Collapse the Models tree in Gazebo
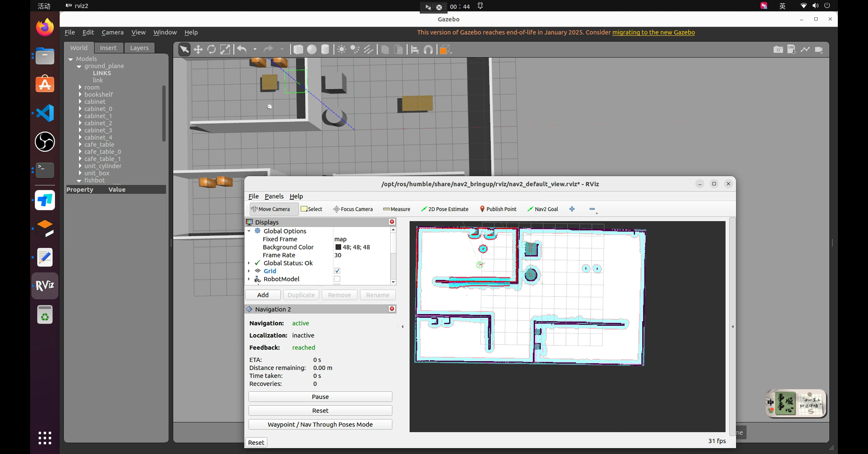The height and width of the screenshot is (454, 868). (x=71, y=59)
